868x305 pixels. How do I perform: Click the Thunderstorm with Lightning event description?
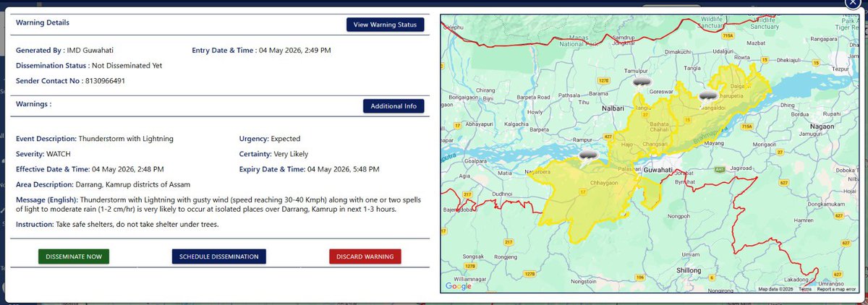point(126,139)
